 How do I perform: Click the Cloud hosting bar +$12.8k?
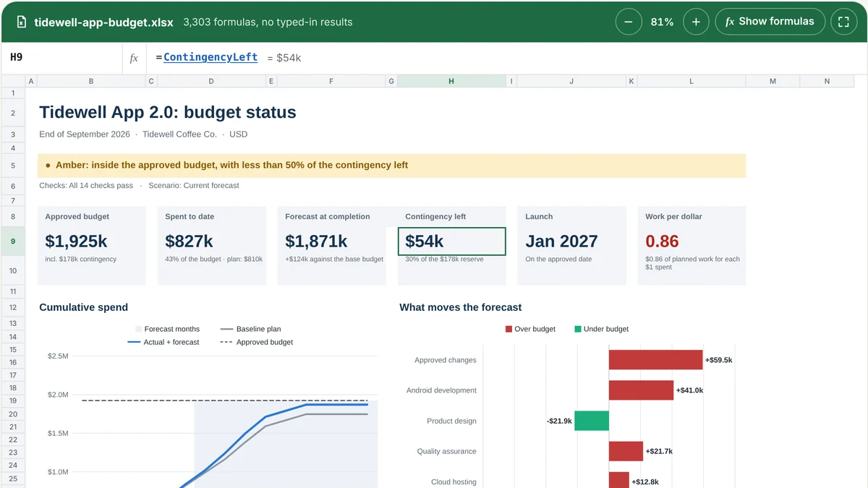(618, 481)
